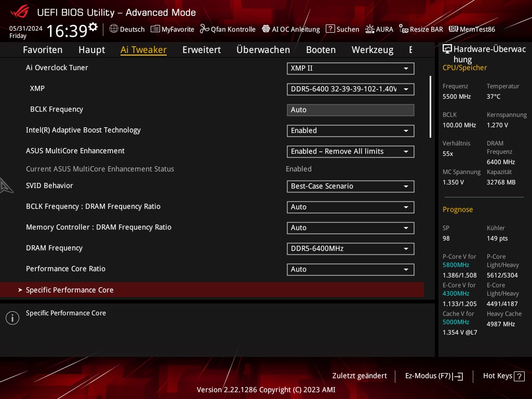This screenshot has height=399, width=532.
Task: Click the 37°C temperature value
Action: [494, 97]
